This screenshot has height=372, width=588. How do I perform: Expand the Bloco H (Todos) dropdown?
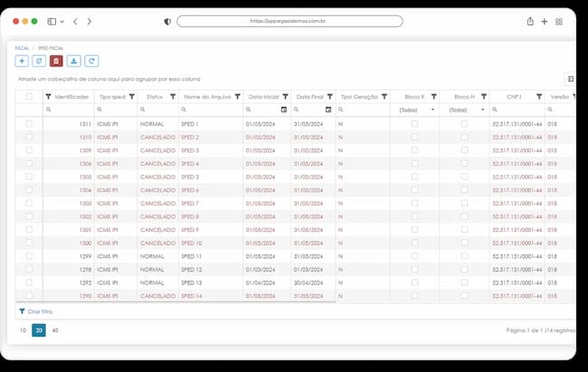465,110
